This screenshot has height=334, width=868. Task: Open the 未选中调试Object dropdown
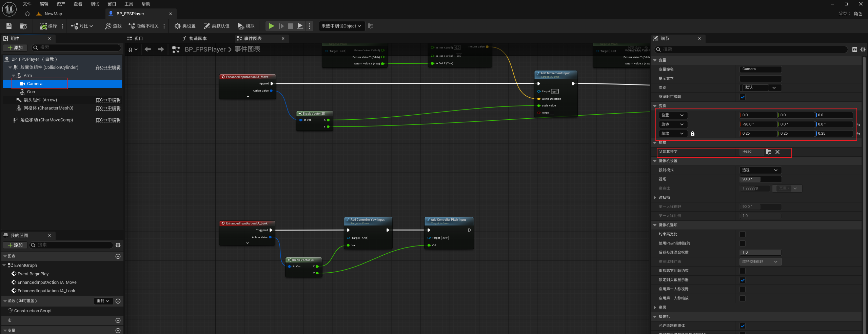pos(342,26)
